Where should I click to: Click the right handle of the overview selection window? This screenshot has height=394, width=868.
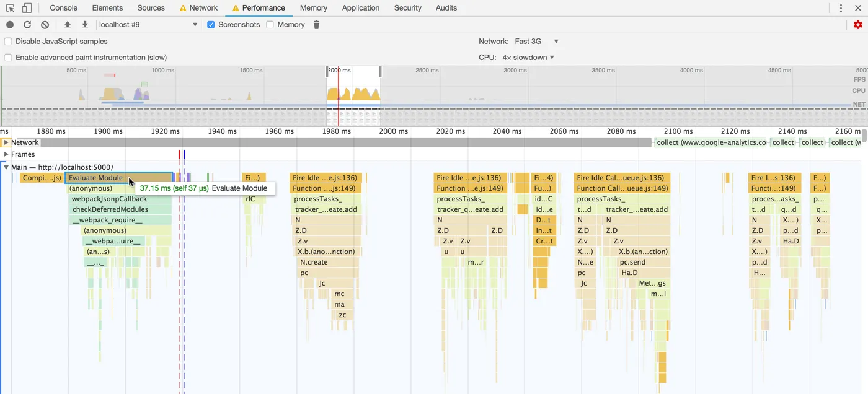[380, 71]
